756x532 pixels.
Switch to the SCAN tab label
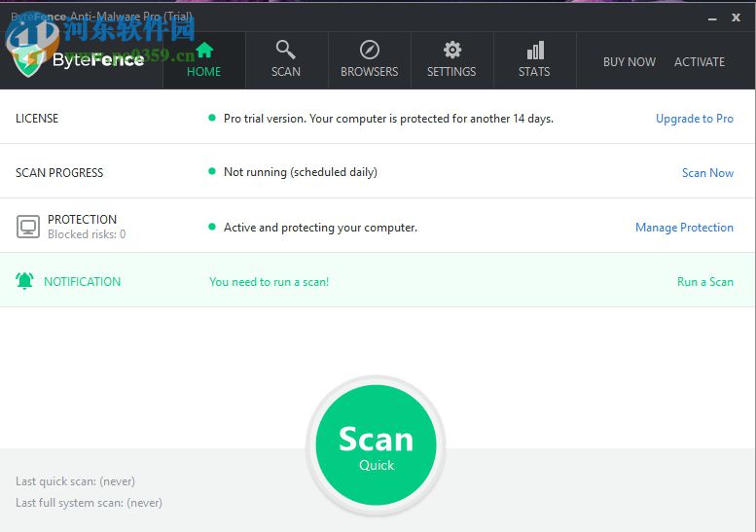(286, 72)
